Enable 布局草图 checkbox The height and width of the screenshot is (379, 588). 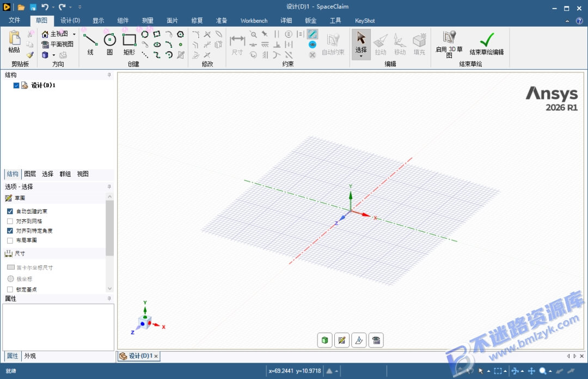pyautogui.click(x=10, y=240)
